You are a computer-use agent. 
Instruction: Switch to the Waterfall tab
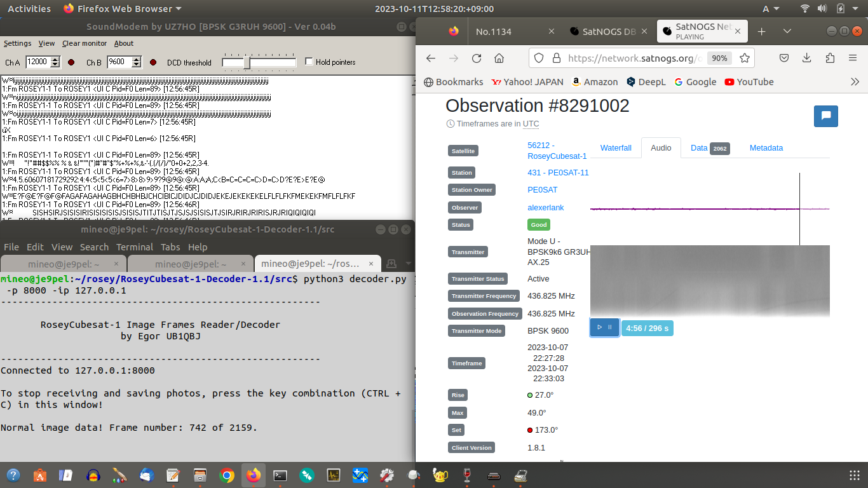click(616, 147)
